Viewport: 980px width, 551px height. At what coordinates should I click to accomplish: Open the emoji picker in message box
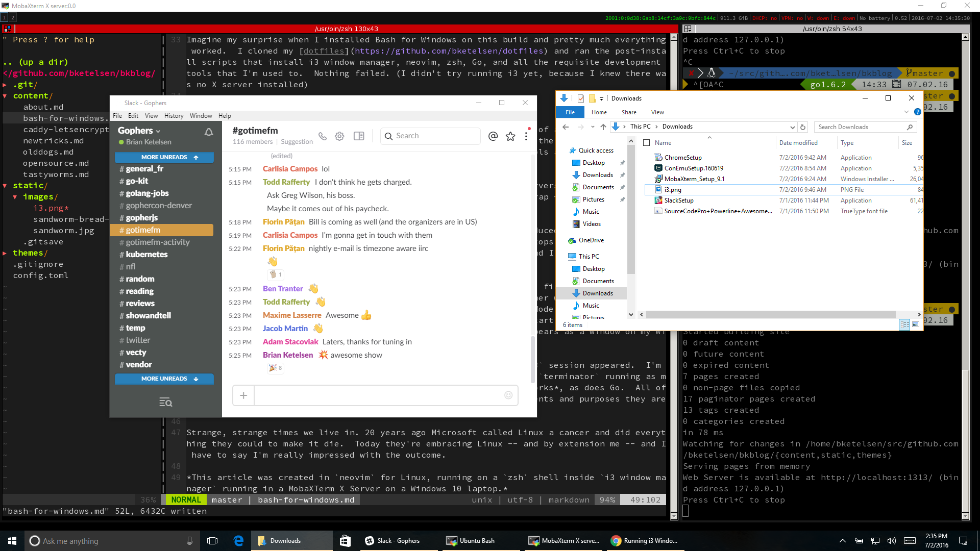(508, 395)
